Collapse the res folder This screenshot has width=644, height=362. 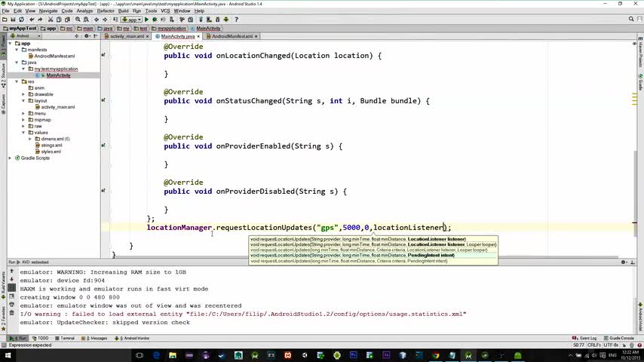tap(17, 81)
